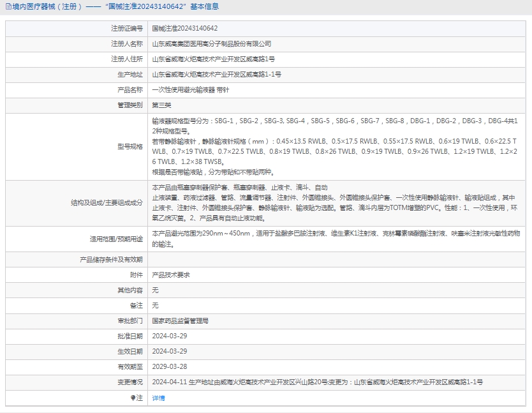Screen dimensions: 532x413
Task: Click the 审批部门 value 国家药品监督管理局
Action: point(180,321)
